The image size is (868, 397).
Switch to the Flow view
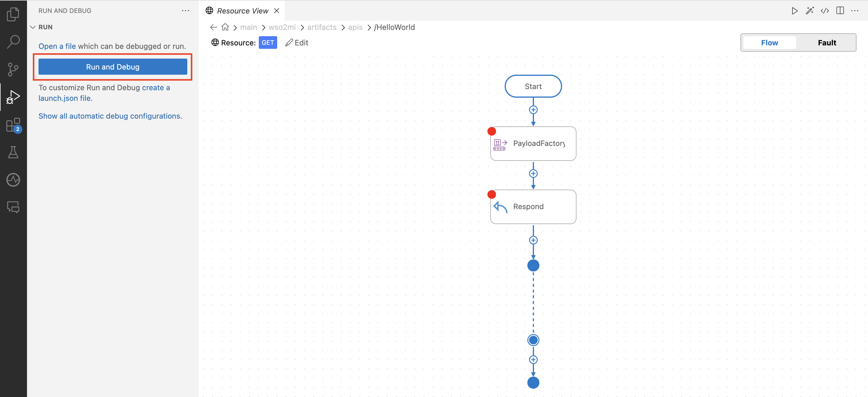point(769,43)
